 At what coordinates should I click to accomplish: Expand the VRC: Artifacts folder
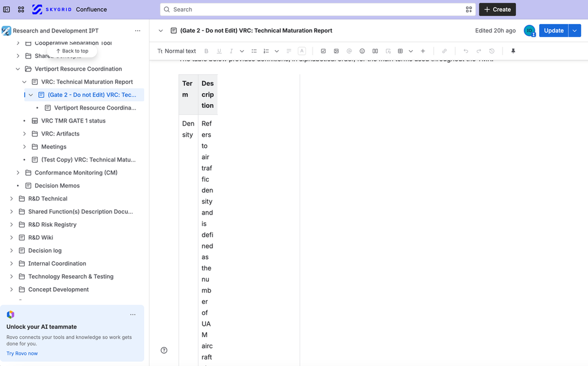(24, 134)
